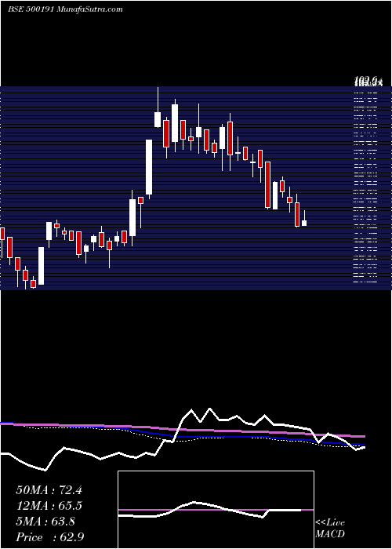Click the 12MA : 65.5 value
The width and height of the screenshot is (392, 549).
(49, 506)
